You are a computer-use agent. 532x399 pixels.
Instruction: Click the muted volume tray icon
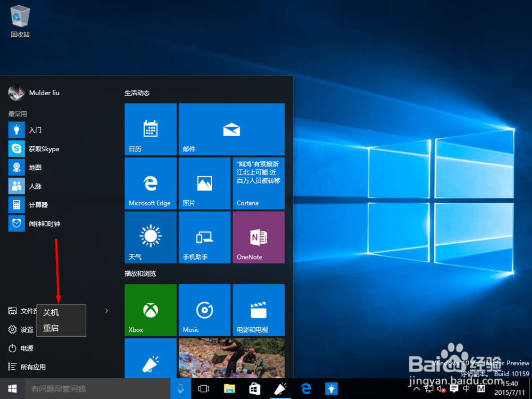pos(441,389)
